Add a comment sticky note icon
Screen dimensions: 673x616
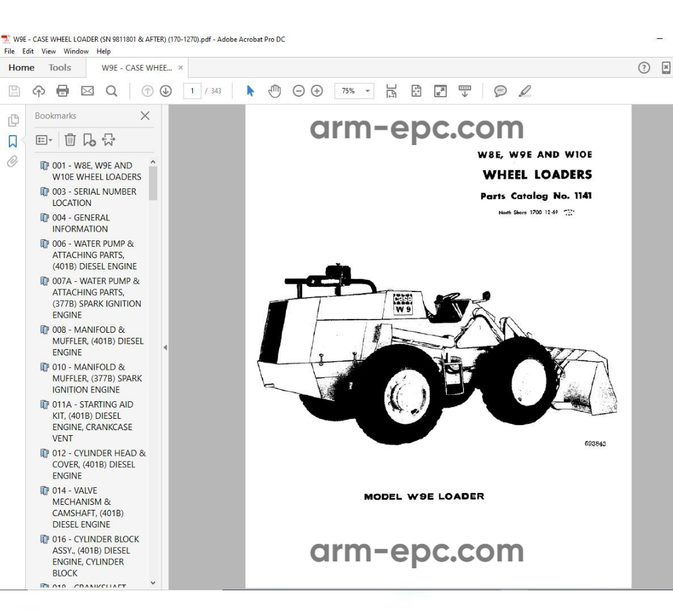[500, 91]
